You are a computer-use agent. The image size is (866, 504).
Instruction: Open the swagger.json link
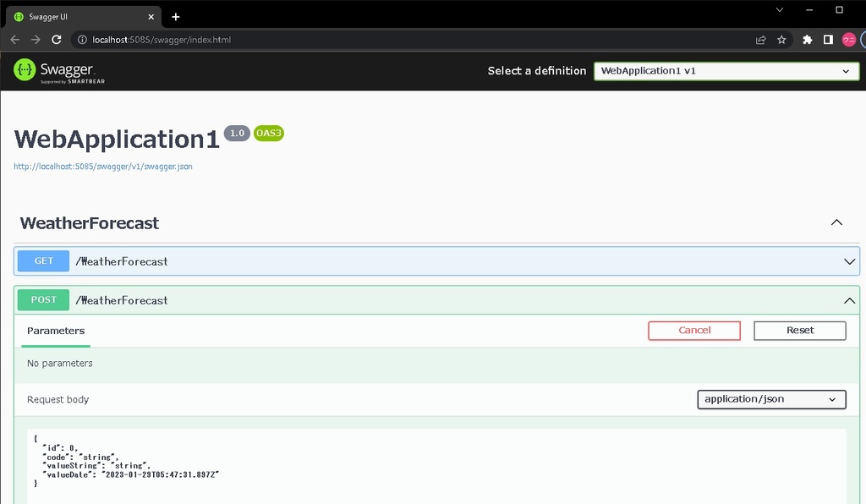pos(103,167)
